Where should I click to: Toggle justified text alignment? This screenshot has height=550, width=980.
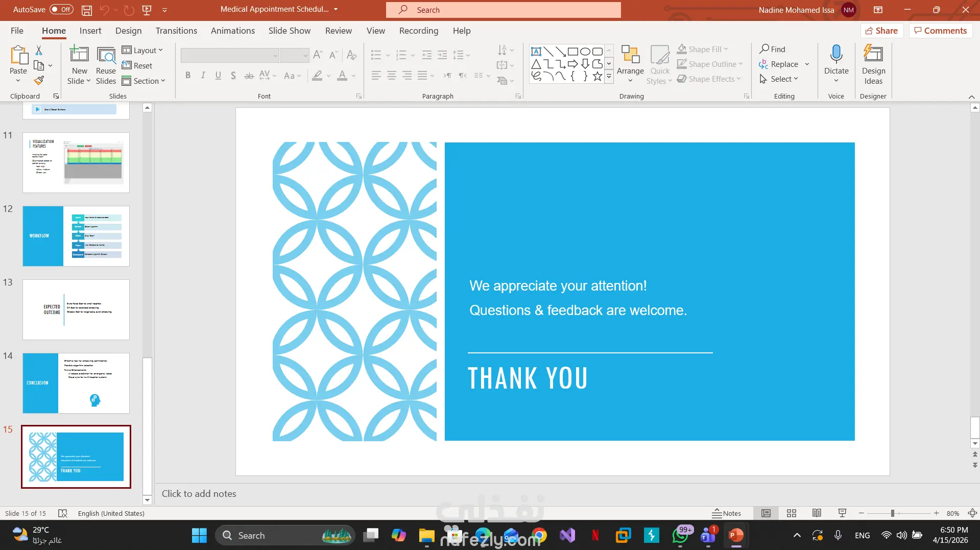[x=422, y=76]
